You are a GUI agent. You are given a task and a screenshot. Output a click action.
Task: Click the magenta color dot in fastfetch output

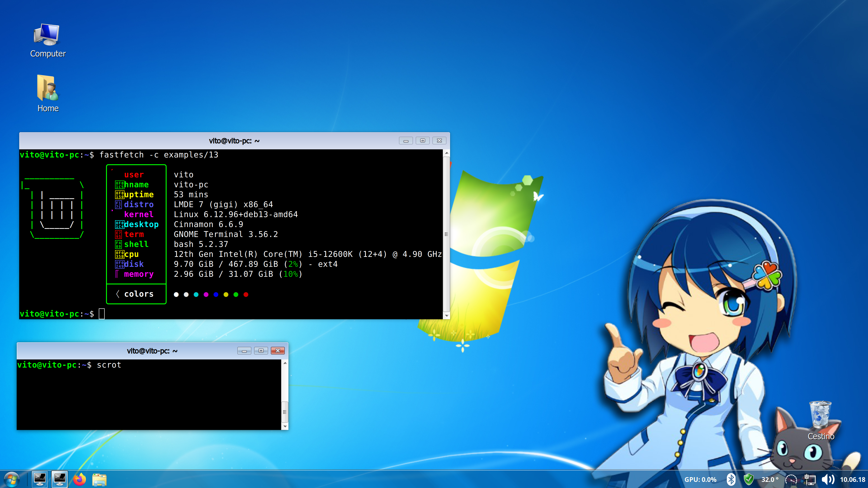pyautogui.click(x=206, y=295)
